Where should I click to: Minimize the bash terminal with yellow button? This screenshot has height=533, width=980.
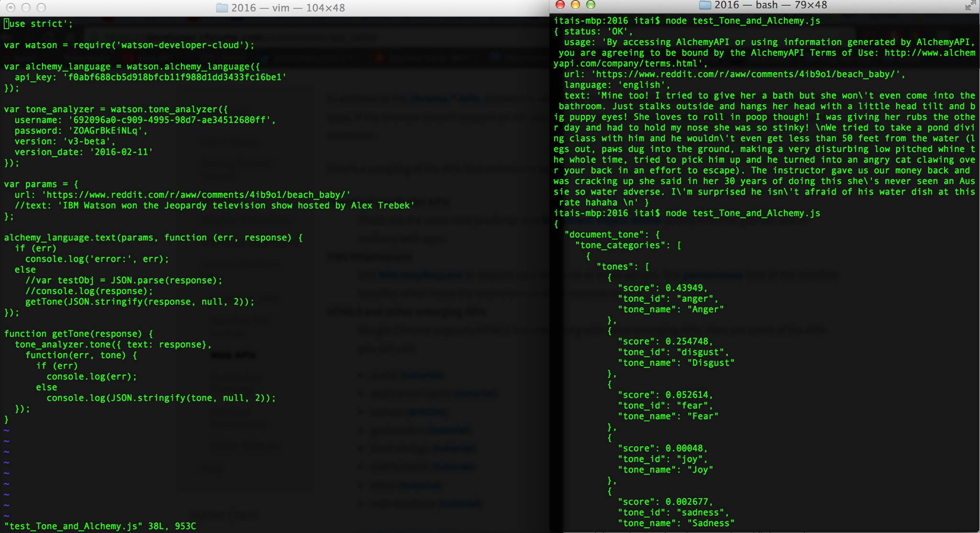click(575, 5)
